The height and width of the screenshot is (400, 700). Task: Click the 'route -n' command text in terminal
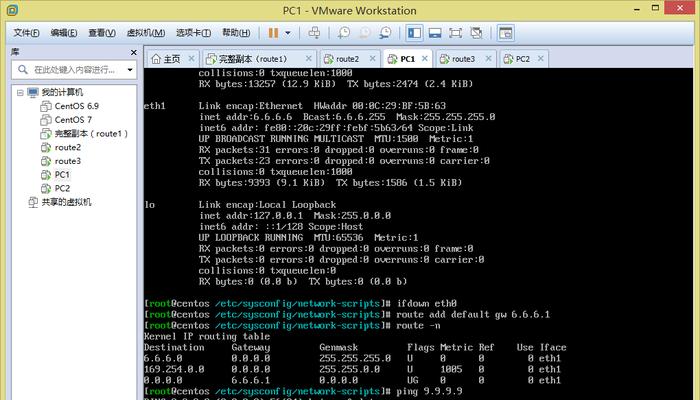click(418, 325)
